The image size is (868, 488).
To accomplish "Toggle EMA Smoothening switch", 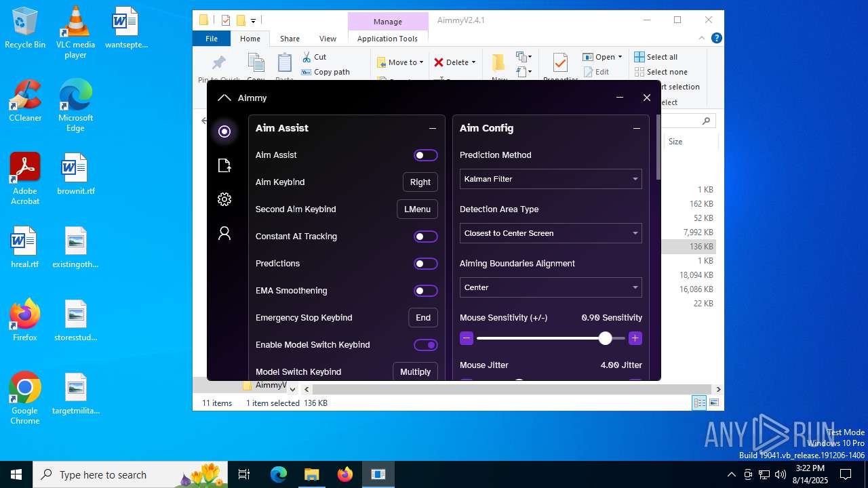I will 426,291.
